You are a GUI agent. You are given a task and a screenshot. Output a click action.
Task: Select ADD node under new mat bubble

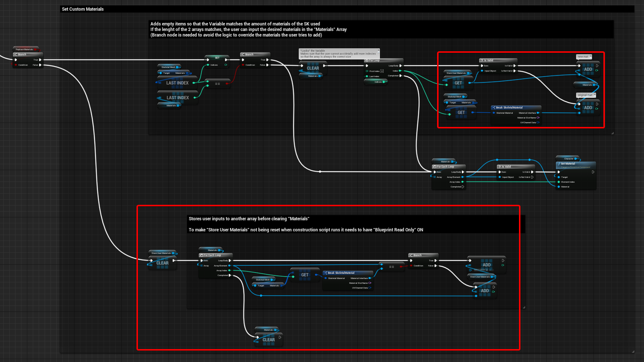click(x=588, y=69)
